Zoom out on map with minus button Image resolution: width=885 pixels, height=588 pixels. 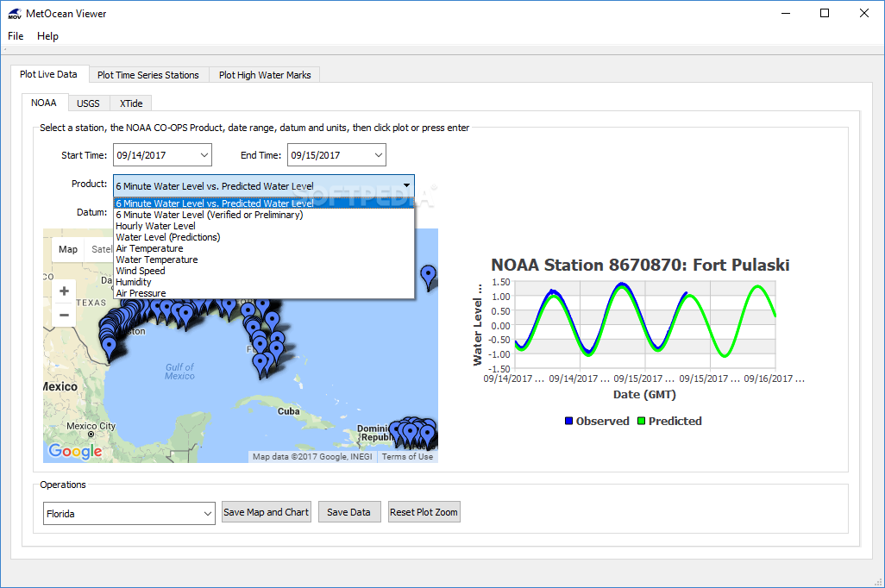coord(64,315)
